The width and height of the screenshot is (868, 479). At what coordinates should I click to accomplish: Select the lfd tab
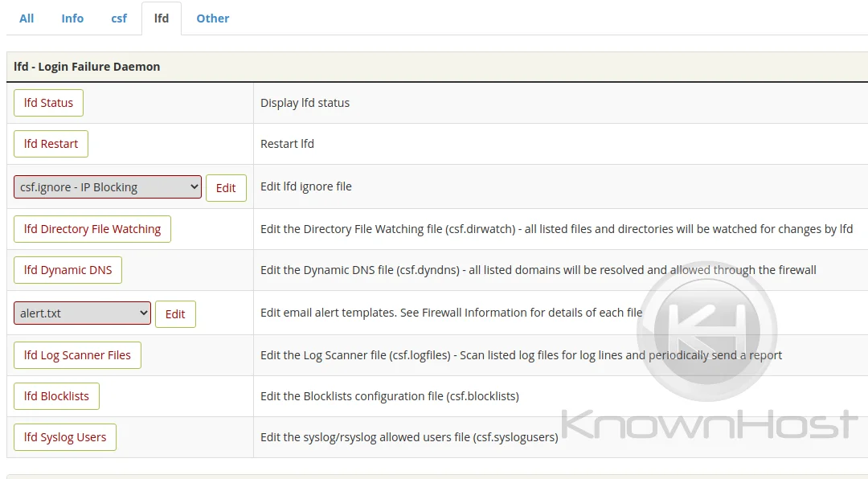click(162, 18)
